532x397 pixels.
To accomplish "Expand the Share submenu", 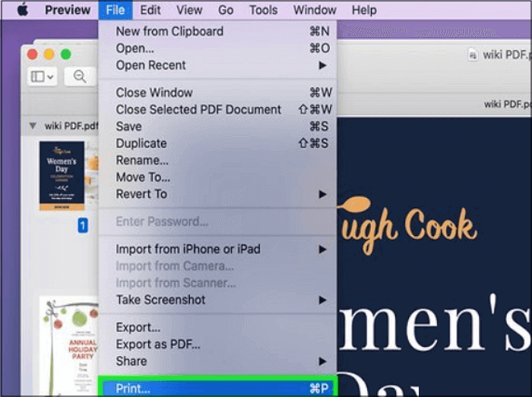I will click(217, 361).
